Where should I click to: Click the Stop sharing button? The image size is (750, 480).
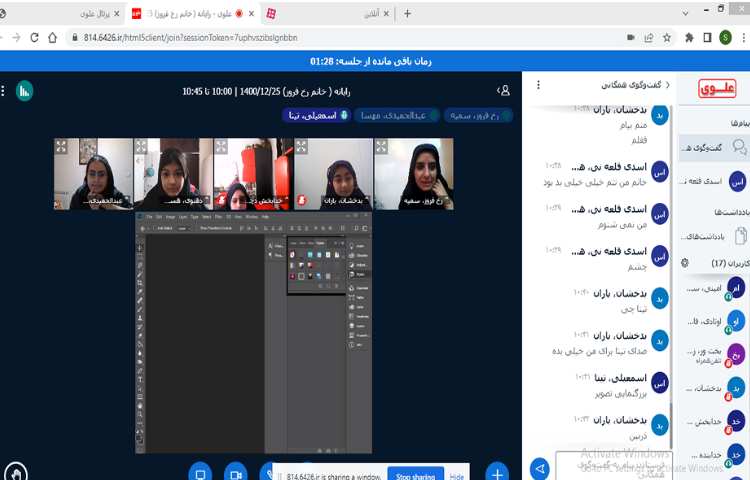[x=415, y=475]
